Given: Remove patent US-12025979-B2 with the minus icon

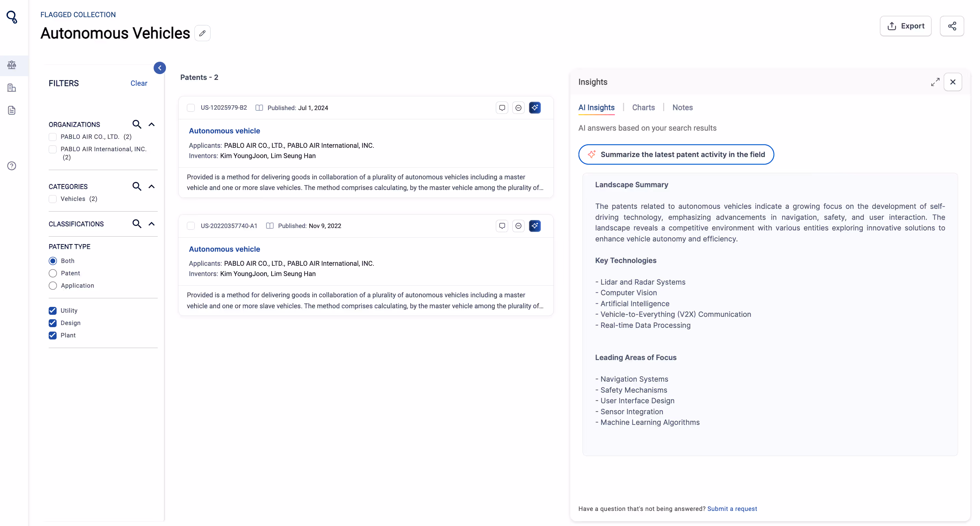Looking at the screenshot, I should coord(518,108).
